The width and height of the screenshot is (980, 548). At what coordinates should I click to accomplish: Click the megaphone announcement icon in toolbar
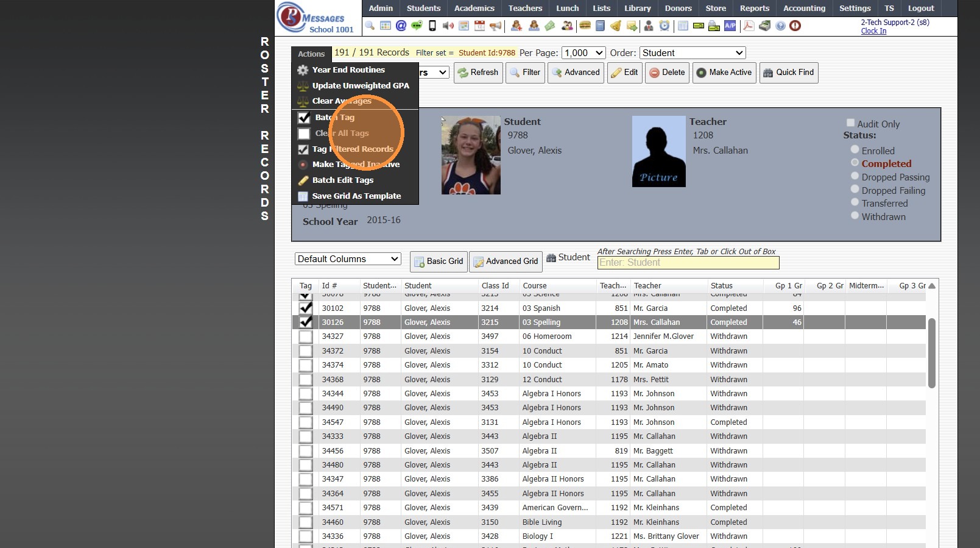(496, 26)
